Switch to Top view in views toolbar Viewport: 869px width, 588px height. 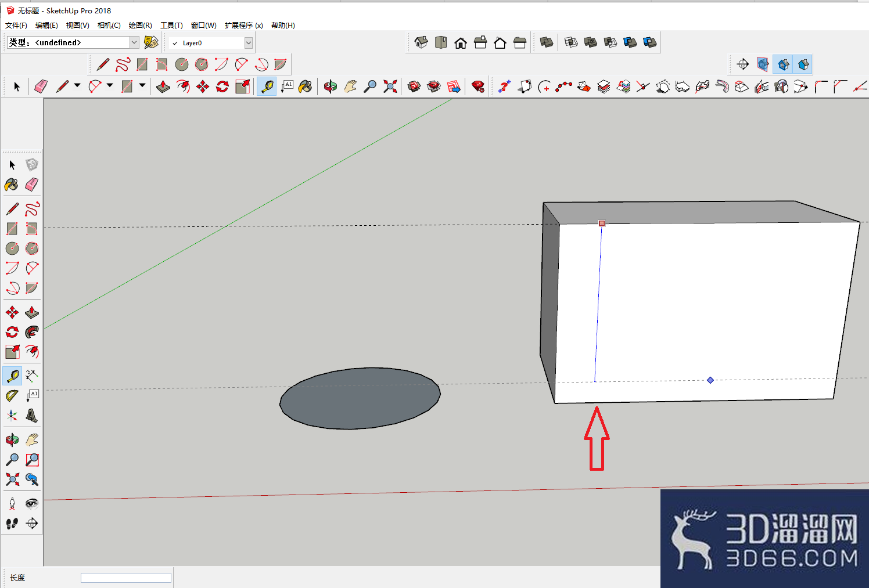441,42
